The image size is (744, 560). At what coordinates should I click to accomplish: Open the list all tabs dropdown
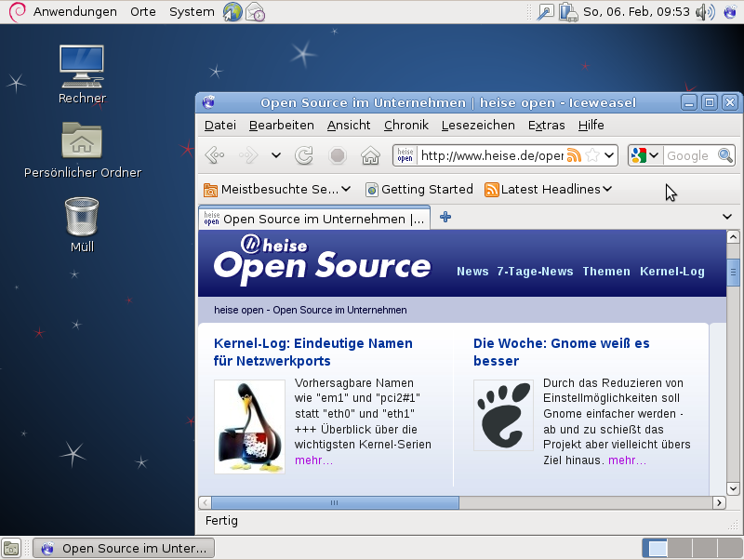point(726,217)
